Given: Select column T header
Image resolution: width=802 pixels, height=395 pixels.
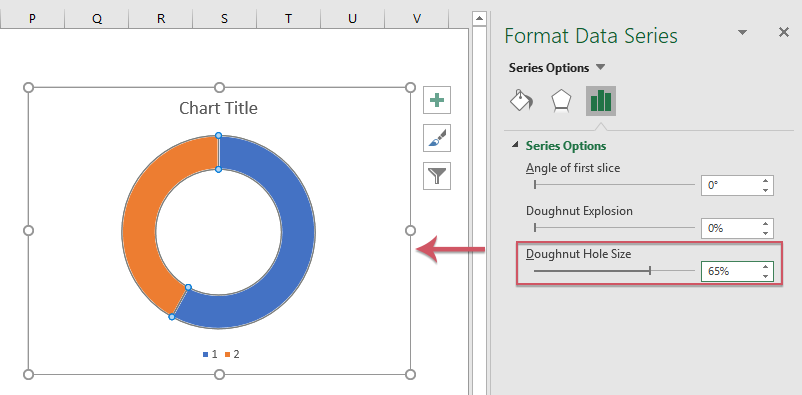Looking at the screenshot, I should pyautogui.click(x=288, y=19).
